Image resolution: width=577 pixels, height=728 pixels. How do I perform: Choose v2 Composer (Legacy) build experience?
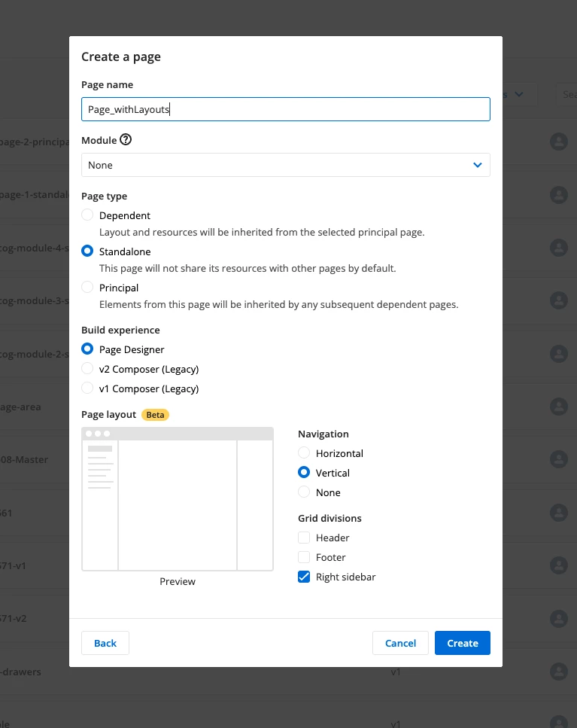[87, 369]
